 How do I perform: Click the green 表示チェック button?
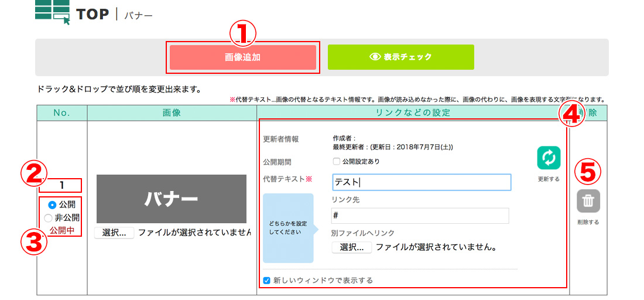pyautogui.click(x=401, y=57)
